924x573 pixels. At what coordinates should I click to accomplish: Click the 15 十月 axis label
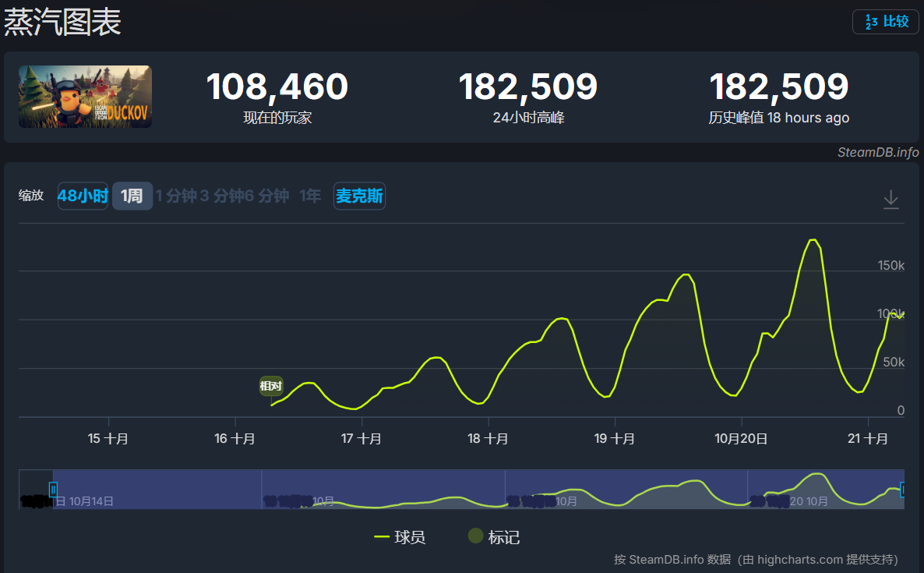coord(108,439)
